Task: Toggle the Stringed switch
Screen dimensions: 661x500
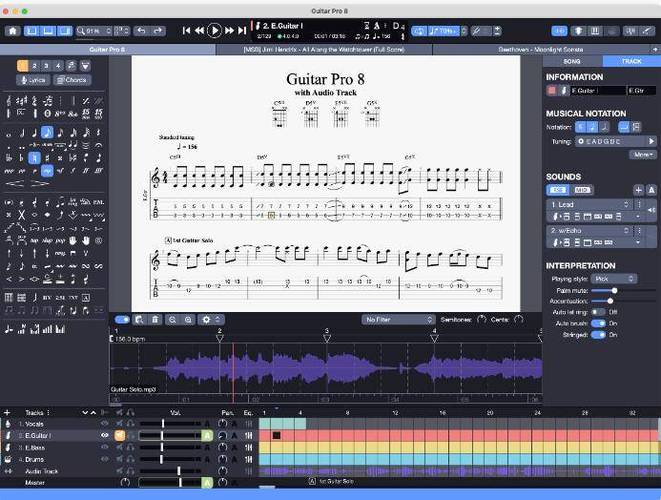Action: [x=598, y=335]
